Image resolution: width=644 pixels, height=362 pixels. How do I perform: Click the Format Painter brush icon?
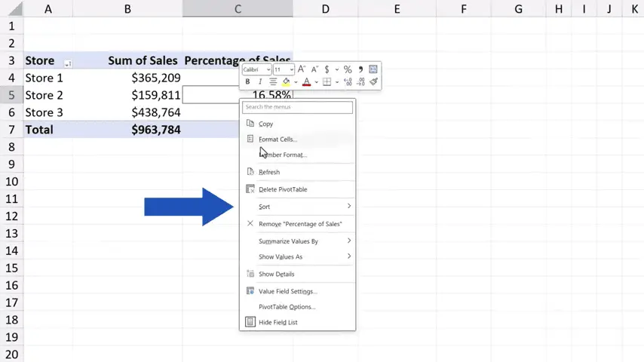(x=373, y=82)
